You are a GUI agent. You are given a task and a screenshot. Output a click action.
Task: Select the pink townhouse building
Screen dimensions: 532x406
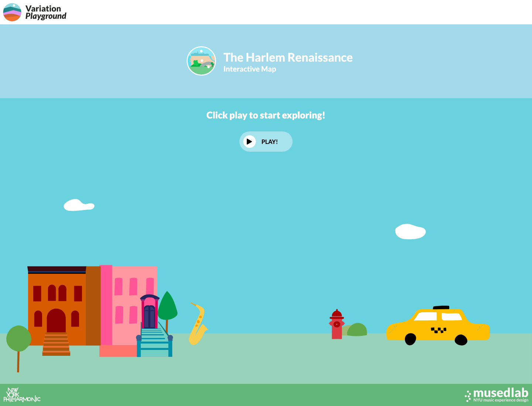click(x=128, y=311)
